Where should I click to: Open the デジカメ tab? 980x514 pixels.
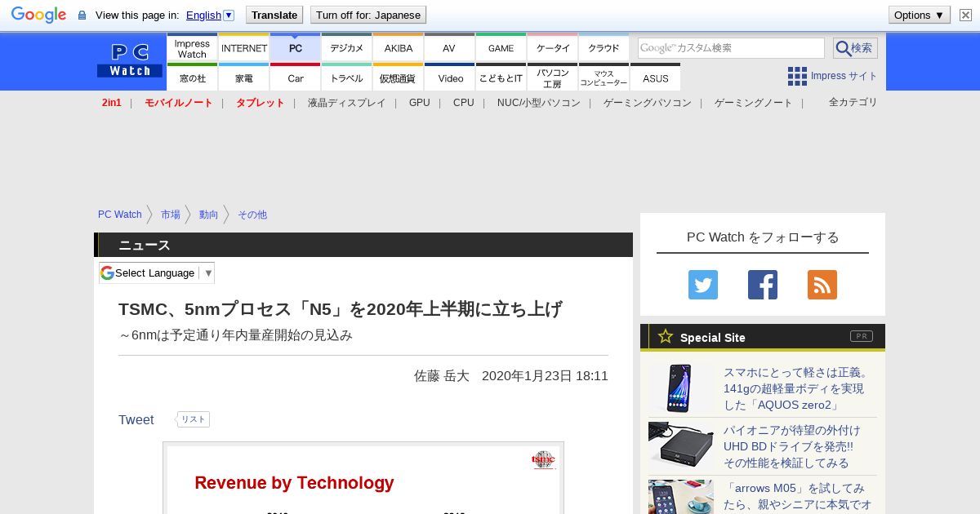[x=347, y=47]
